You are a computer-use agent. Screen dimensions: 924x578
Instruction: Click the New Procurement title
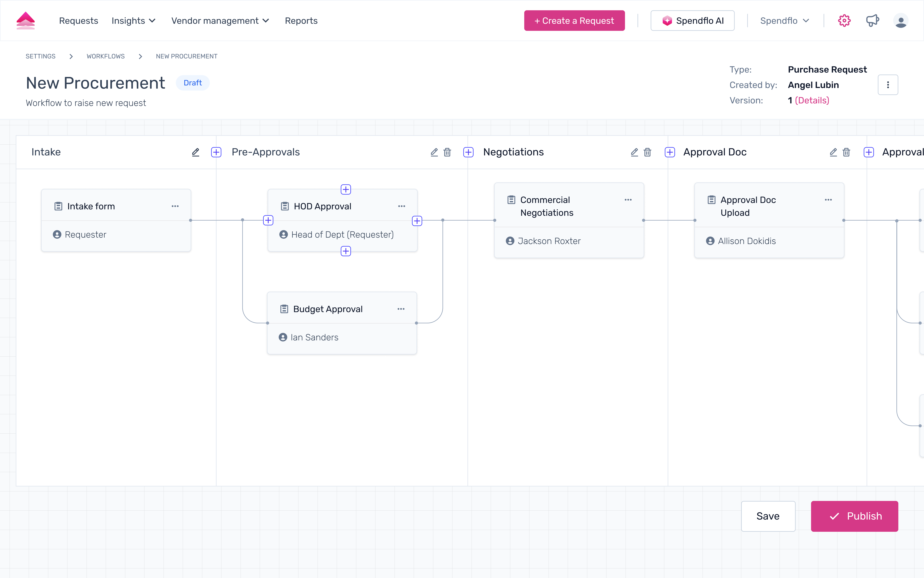95,83
